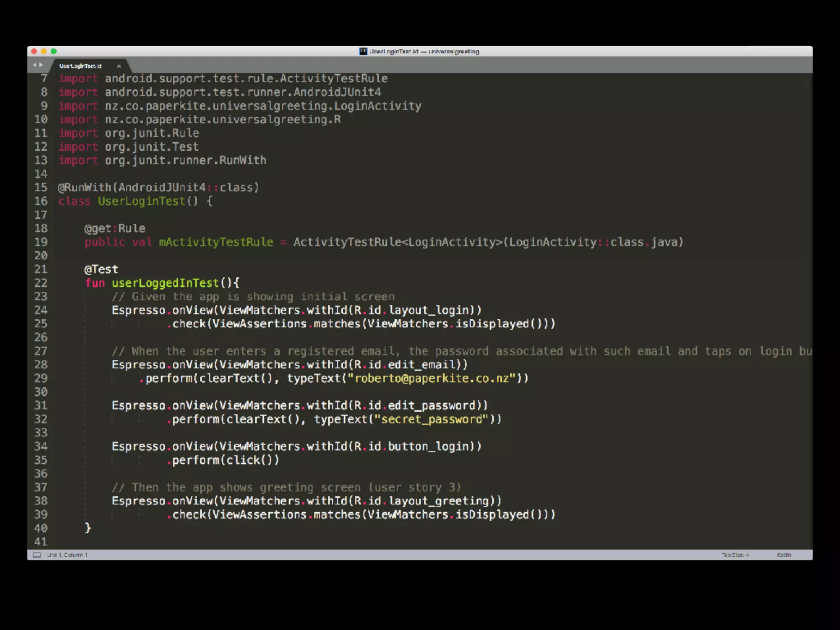840x630 pixels.
Task: Click the file icon in the title bar
Action: 363,51
